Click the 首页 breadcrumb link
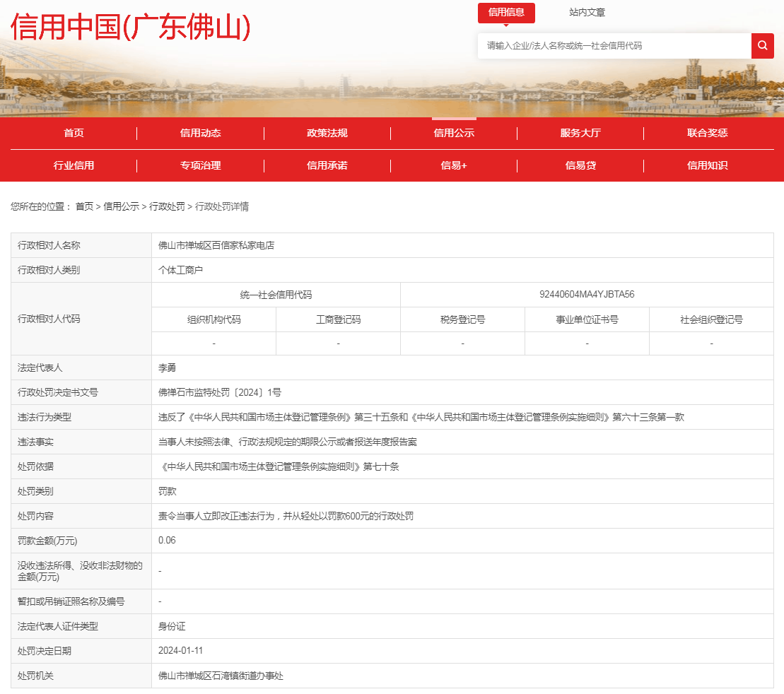784x694 pixels. point(84,206)
